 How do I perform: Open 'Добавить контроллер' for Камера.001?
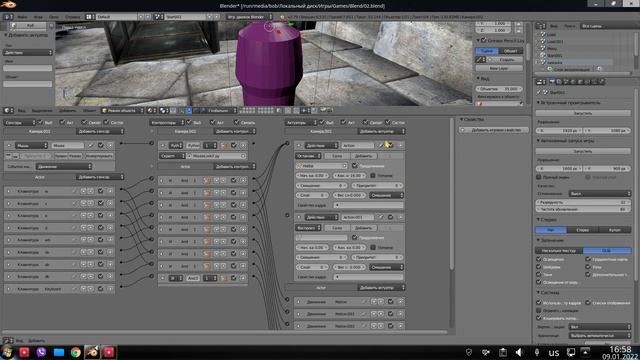point(235,131)
